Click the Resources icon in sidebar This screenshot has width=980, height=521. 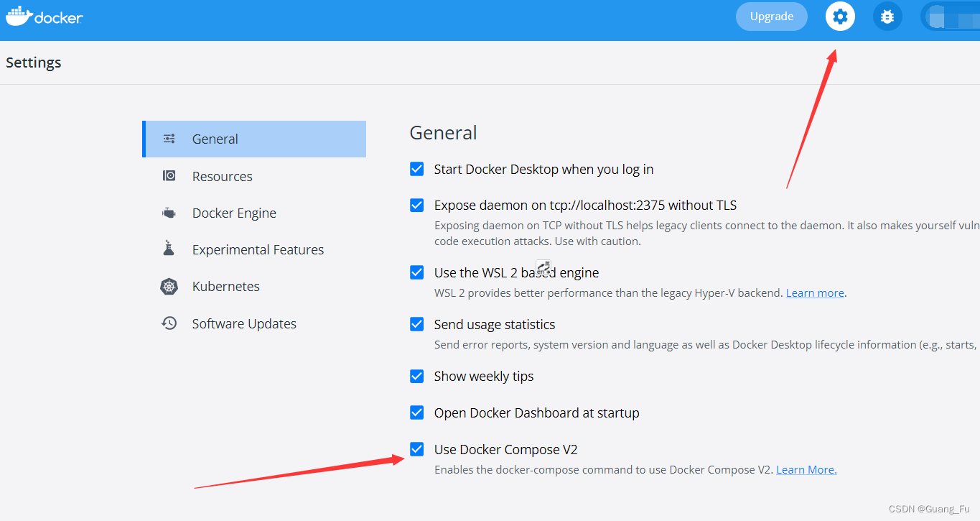click(169, 175)
